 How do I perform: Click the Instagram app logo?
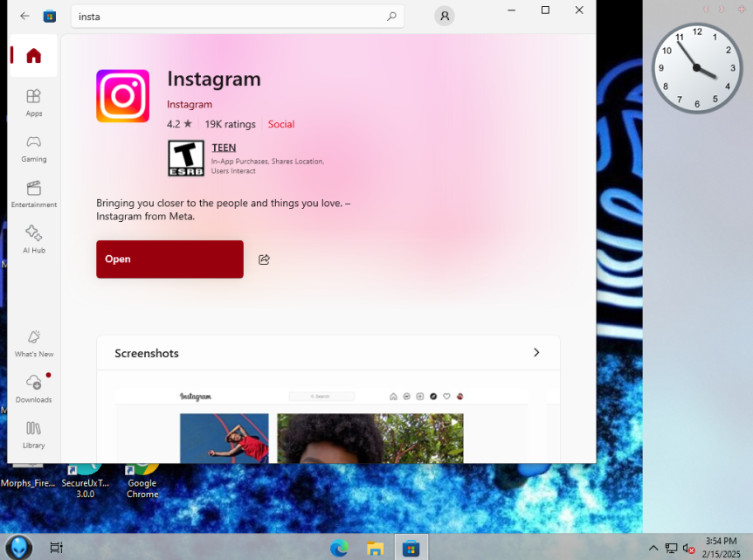point(123,96)
